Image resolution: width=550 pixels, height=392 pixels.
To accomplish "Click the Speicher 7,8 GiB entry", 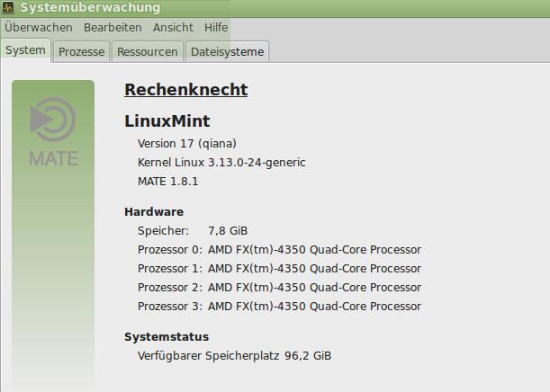I will [193, 231].
